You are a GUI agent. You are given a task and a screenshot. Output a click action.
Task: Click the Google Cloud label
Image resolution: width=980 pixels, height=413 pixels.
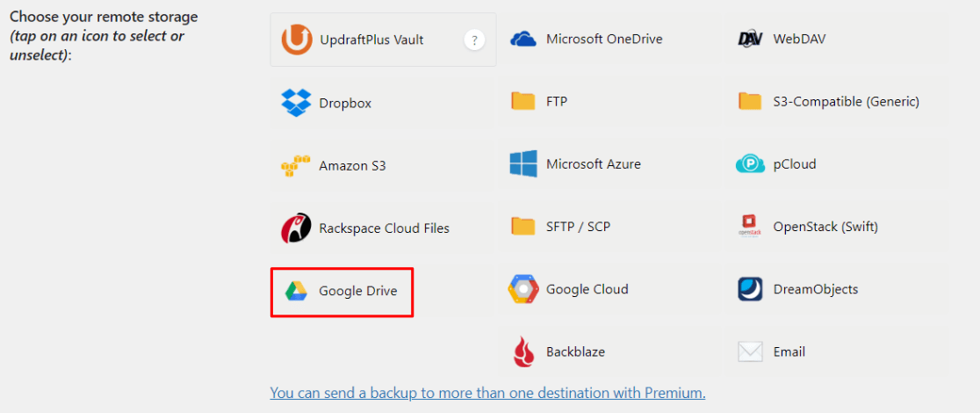click(587, 289)
